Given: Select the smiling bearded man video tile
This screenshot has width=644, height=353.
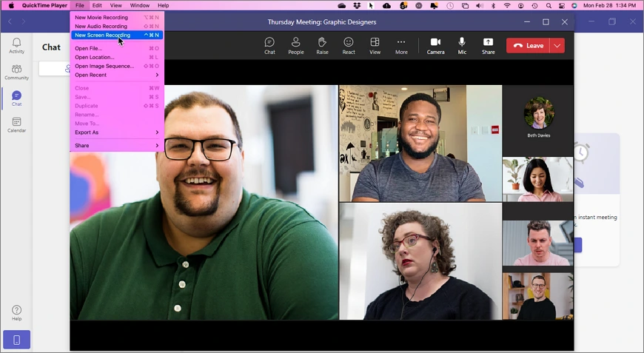Looking at the screenshot, I should [420, 144].
